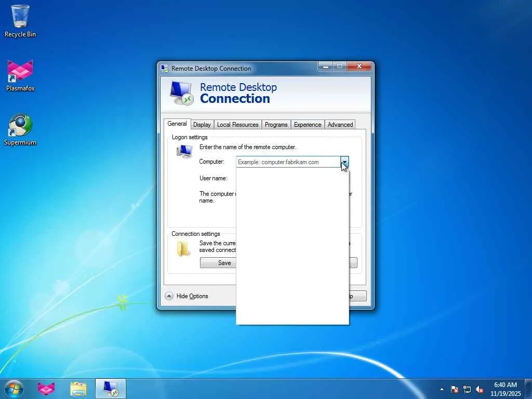This screenshot has width=532, height=399.
Task: Collapse the Computer dropdown arrow
Action: (344, 162)
